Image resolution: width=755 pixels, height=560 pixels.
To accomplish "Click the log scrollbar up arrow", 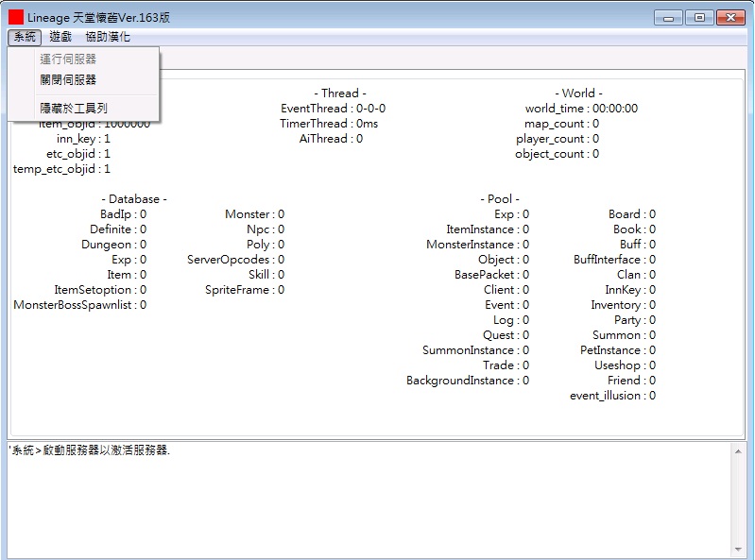I will click(x=738, y=451).
